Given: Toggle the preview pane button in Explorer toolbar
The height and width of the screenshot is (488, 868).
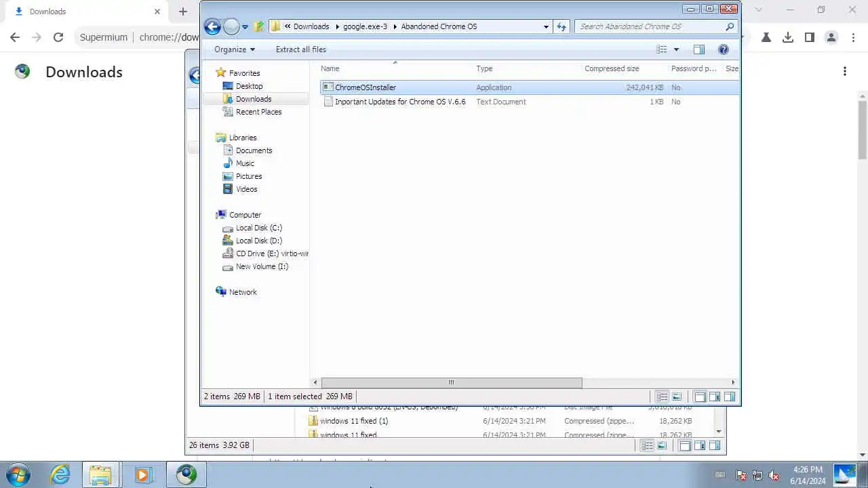Looking at the screenshot, I should (699, 49).
